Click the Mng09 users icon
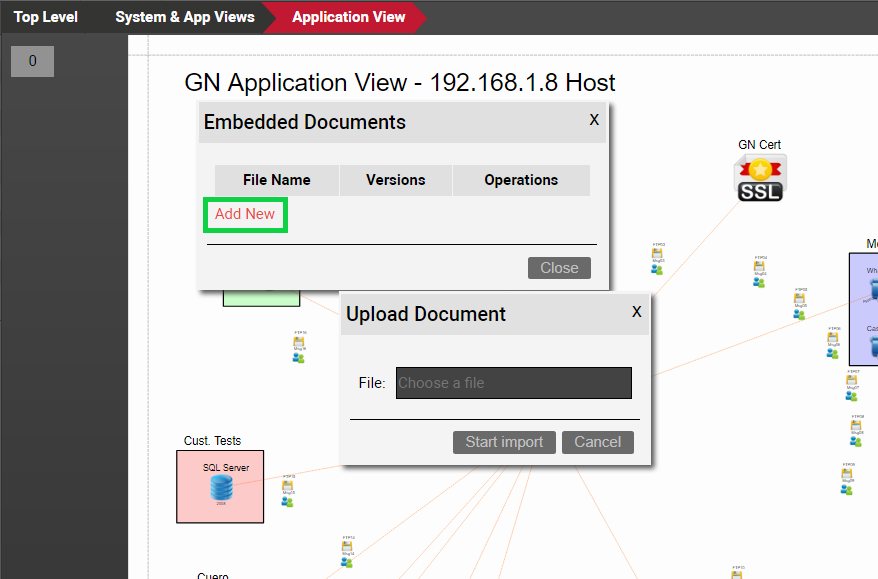The height and width of the screenshot is (579, 878). click(x=848, y=488)
